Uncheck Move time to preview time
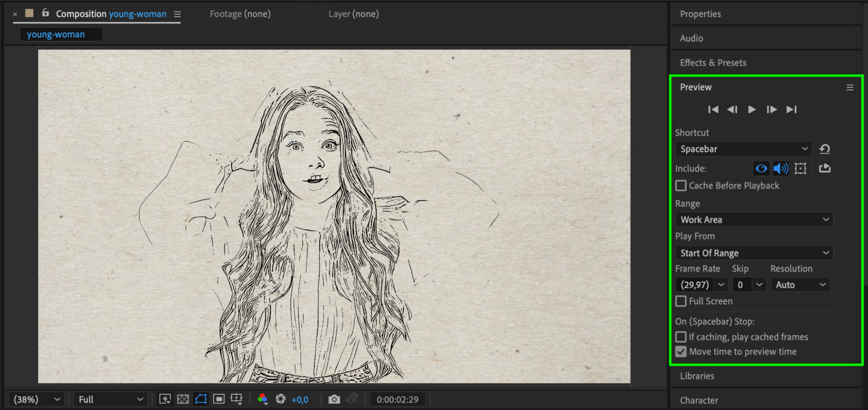 [681, 352]
